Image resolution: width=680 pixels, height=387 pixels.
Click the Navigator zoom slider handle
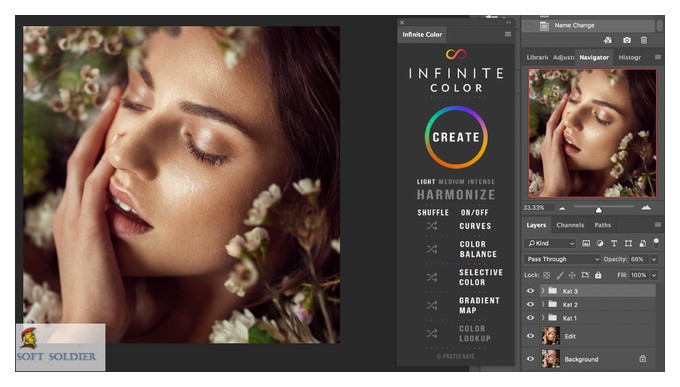[x=598, y=210]
